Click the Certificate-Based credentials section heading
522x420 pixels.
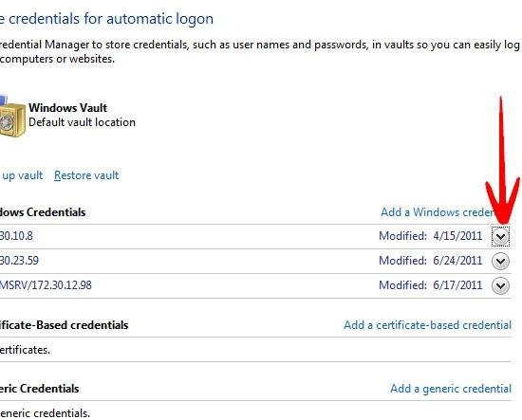[x=64, y=325]
